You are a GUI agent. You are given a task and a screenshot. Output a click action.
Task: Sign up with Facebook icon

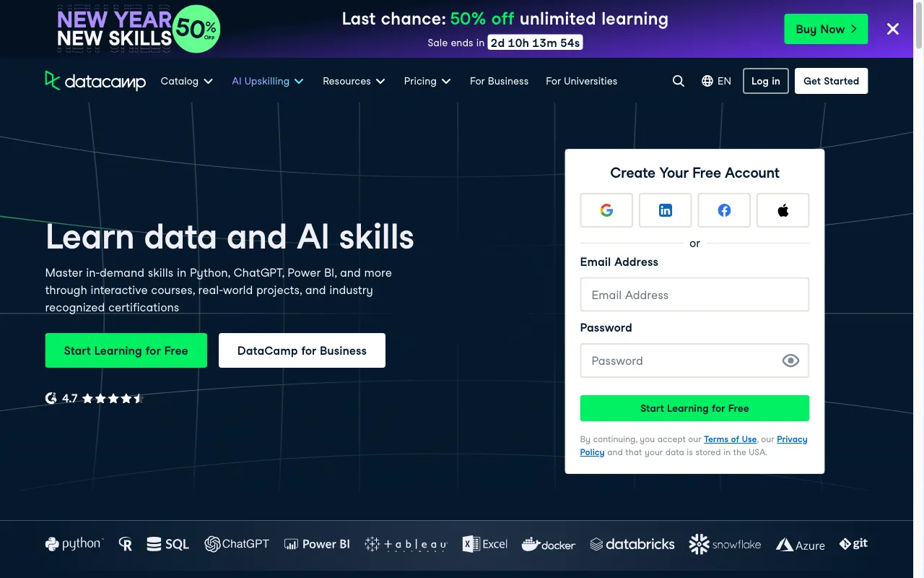[x=724, y=210]
